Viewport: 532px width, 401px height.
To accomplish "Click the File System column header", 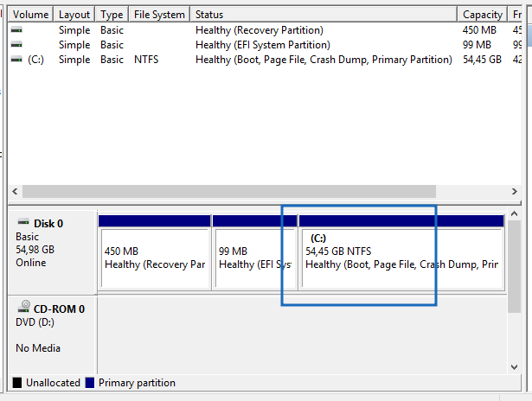I will pyautogui.click(x=159, y=15).
